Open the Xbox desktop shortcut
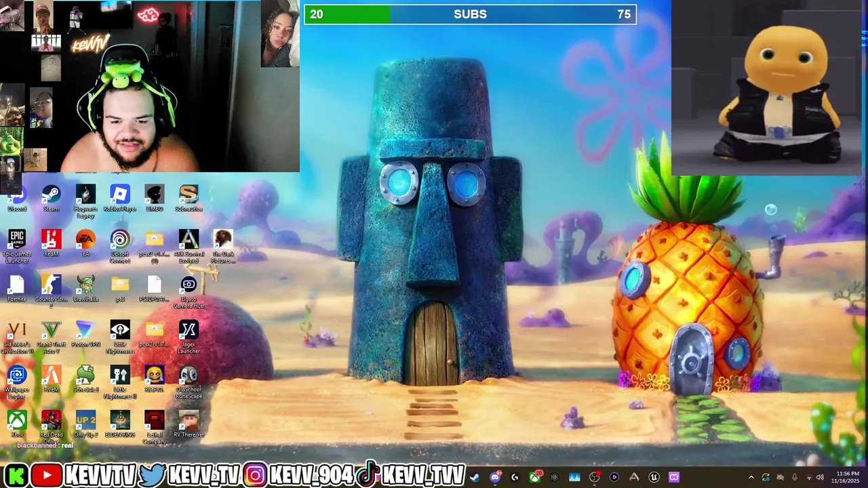Screen dimensions: 868x488 coord(17,424)
